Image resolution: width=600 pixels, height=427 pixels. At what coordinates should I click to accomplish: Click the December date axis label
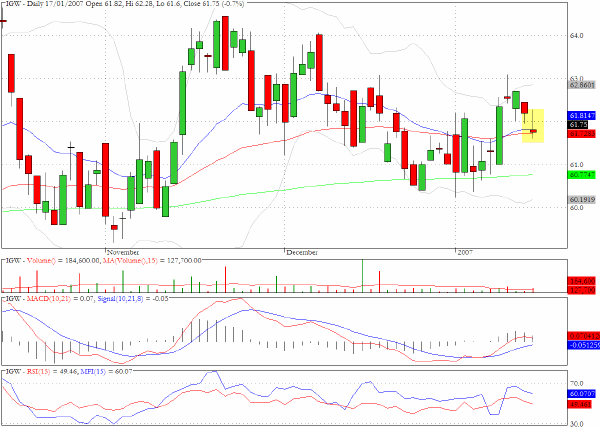pos(302,253)
